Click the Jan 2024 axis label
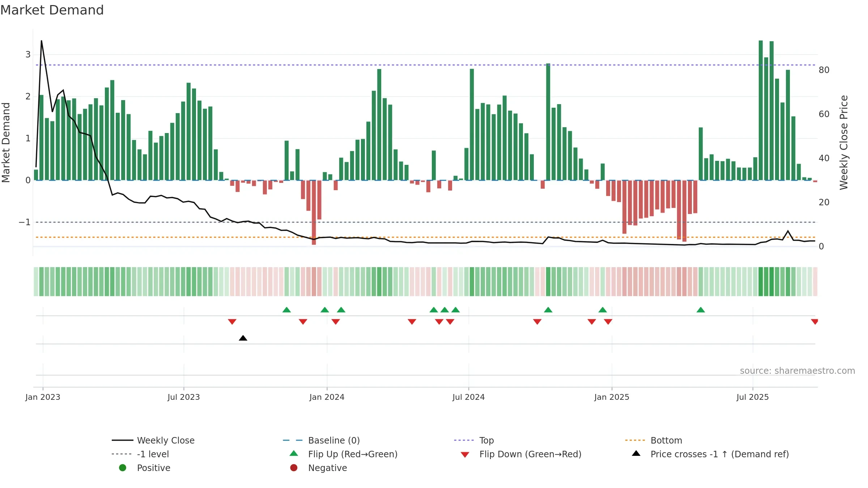The image size is (868, 488). 327,397
